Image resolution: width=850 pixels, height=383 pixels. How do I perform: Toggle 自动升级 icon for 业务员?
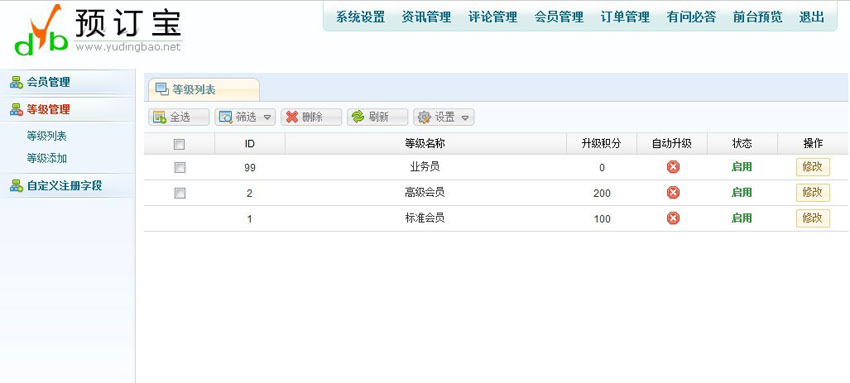pos(673,167)
